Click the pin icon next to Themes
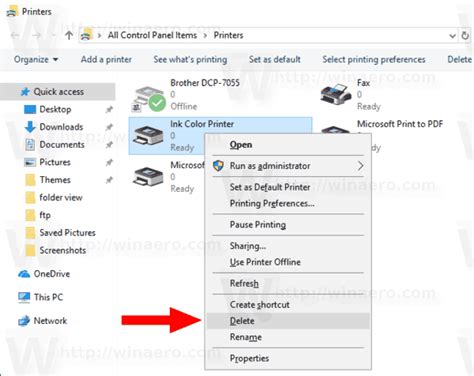The width and height of the screenshot is (474, 376). 109,180
